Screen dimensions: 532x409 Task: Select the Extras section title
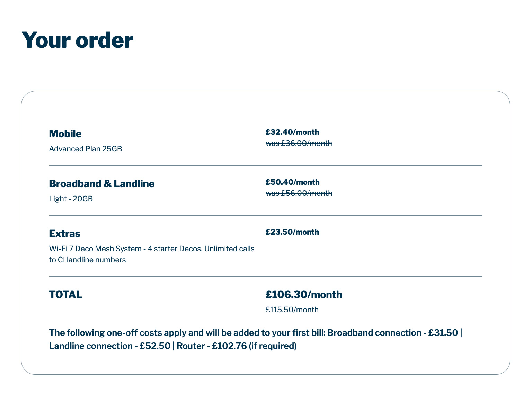64,234
